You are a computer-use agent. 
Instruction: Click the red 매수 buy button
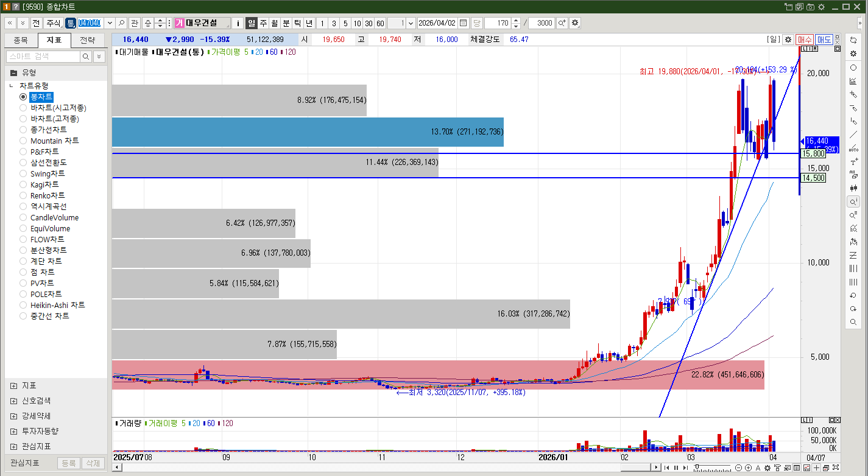point(804,40)
